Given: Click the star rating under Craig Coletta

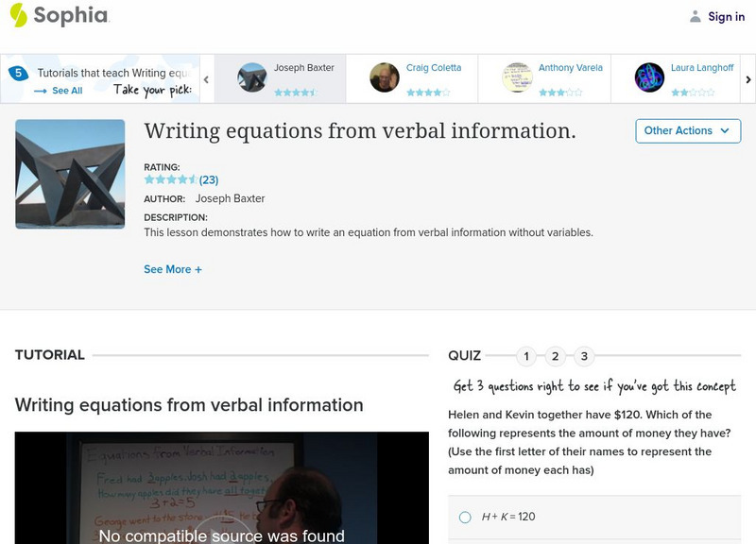Looking at the screenshot, I should 428,92.
